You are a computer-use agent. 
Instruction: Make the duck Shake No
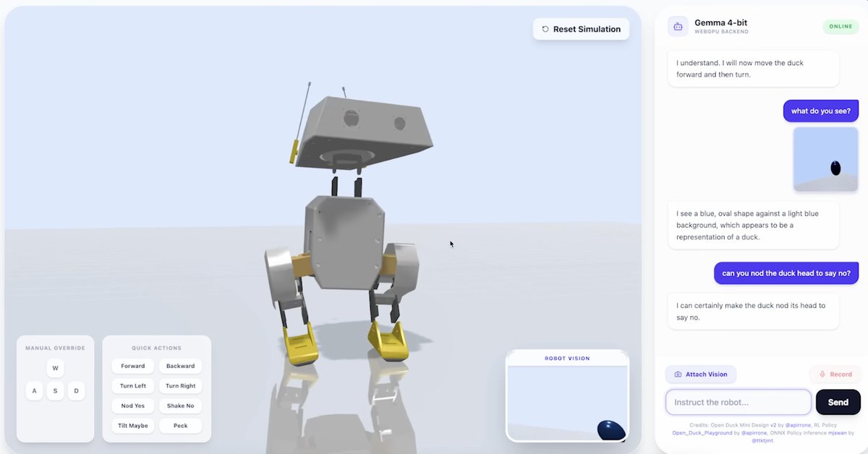pyautogui.click(x=179, y=406)
